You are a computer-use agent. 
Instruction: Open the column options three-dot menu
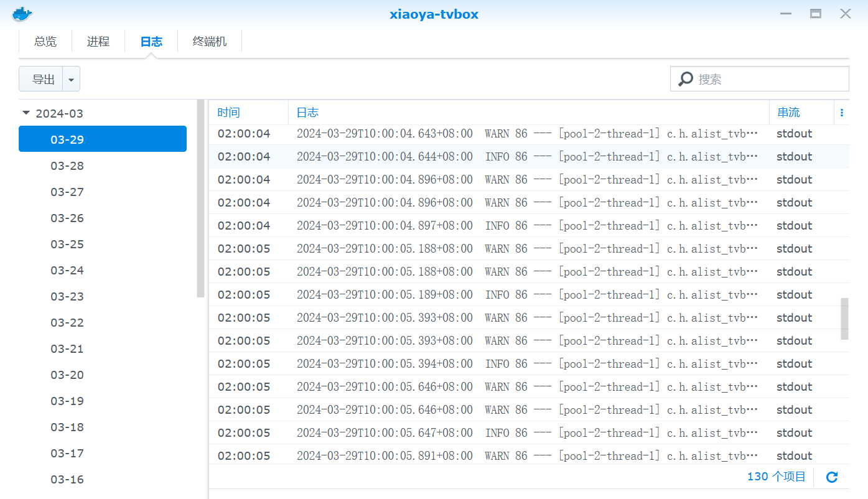(841, 112)
